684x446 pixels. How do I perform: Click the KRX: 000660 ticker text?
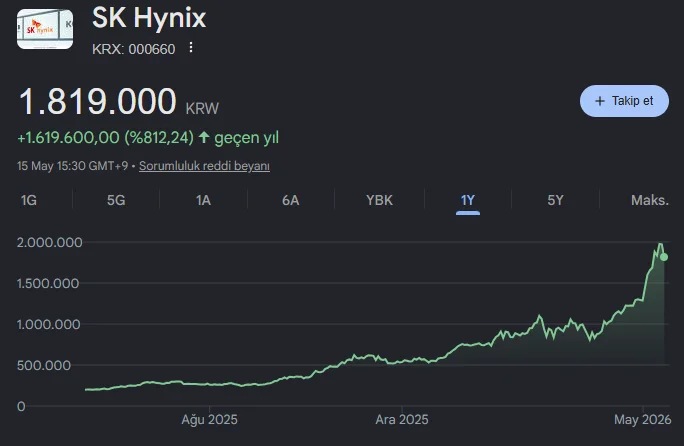133,49
